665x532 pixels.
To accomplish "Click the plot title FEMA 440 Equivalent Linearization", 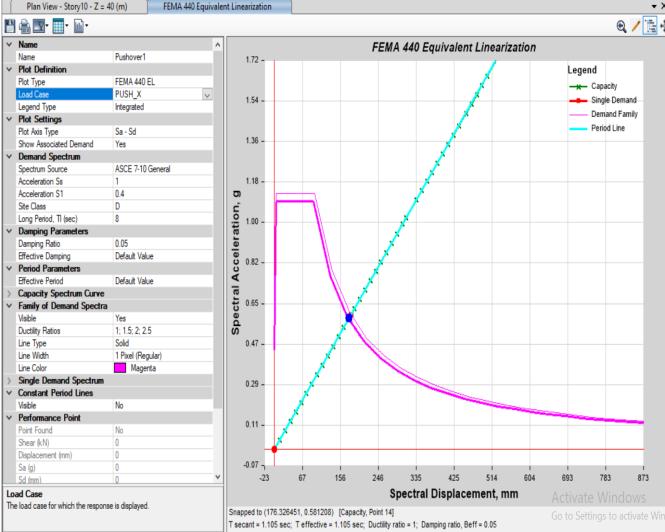I will click(x=454, y=47).
